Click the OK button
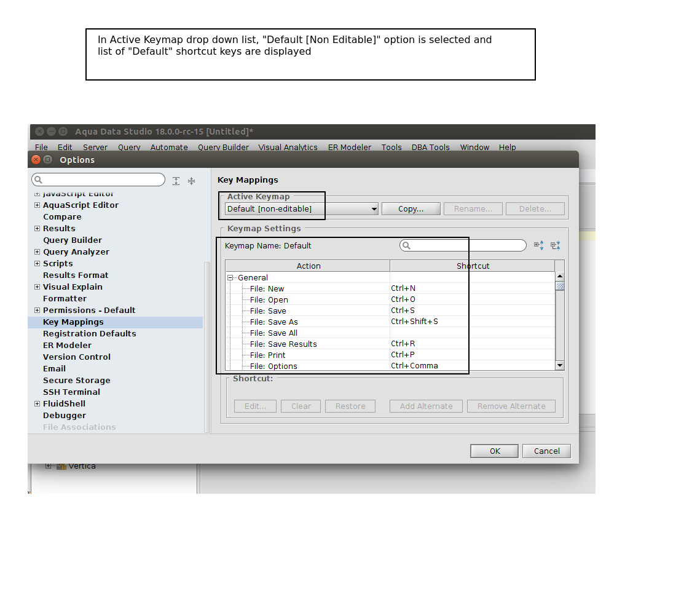 (494, 451)
